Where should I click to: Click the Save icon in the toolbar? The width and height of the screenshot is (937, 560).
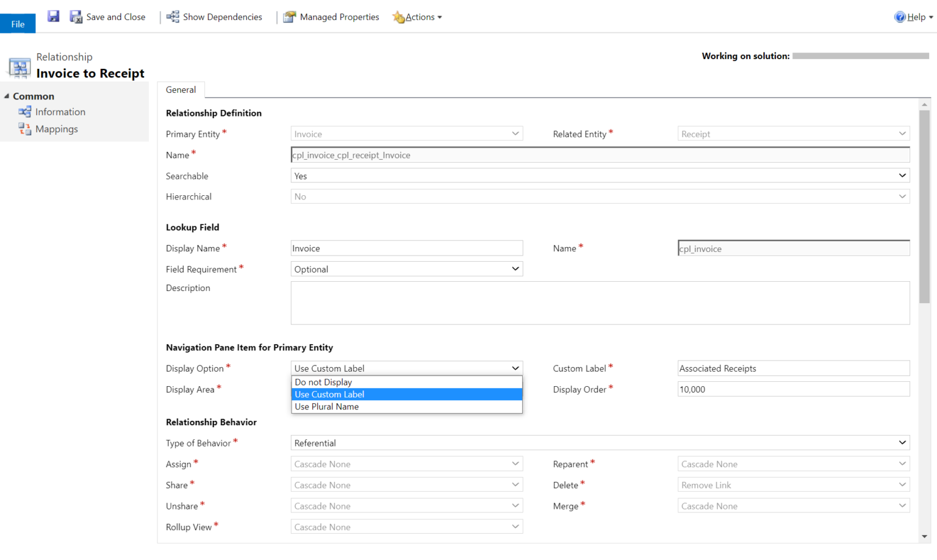click(53, 16)
